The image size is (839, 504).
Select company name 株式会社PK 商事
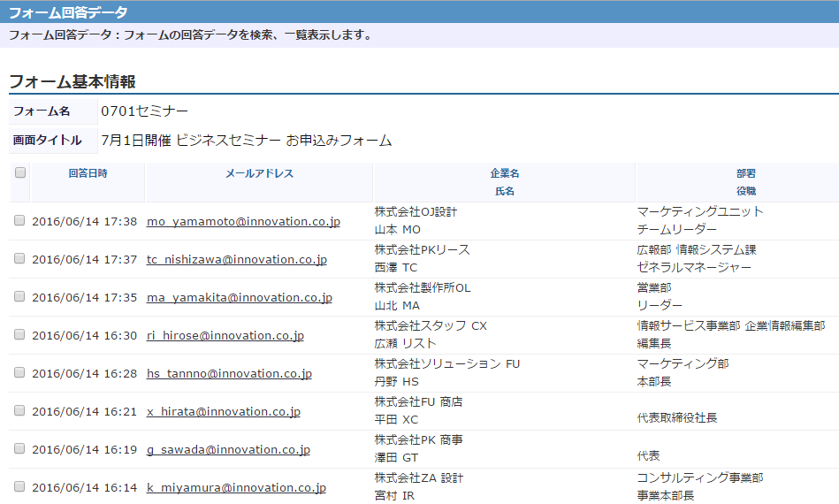[x=418, y=439]
